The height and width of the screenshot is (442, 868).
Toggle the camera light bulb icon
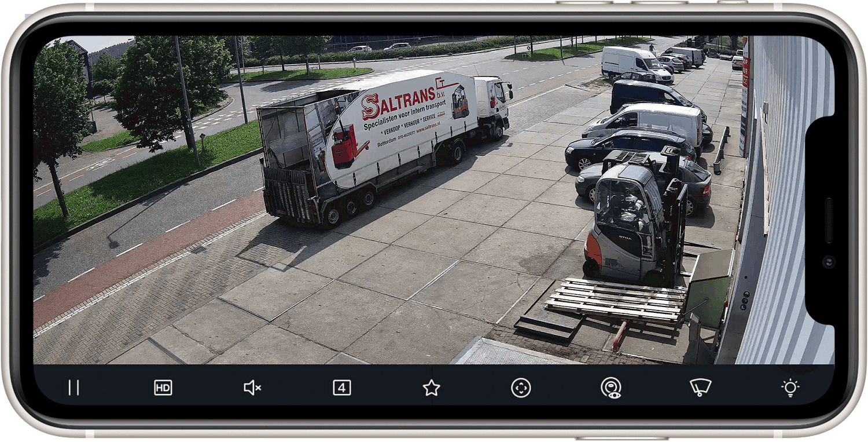(790, 388)
